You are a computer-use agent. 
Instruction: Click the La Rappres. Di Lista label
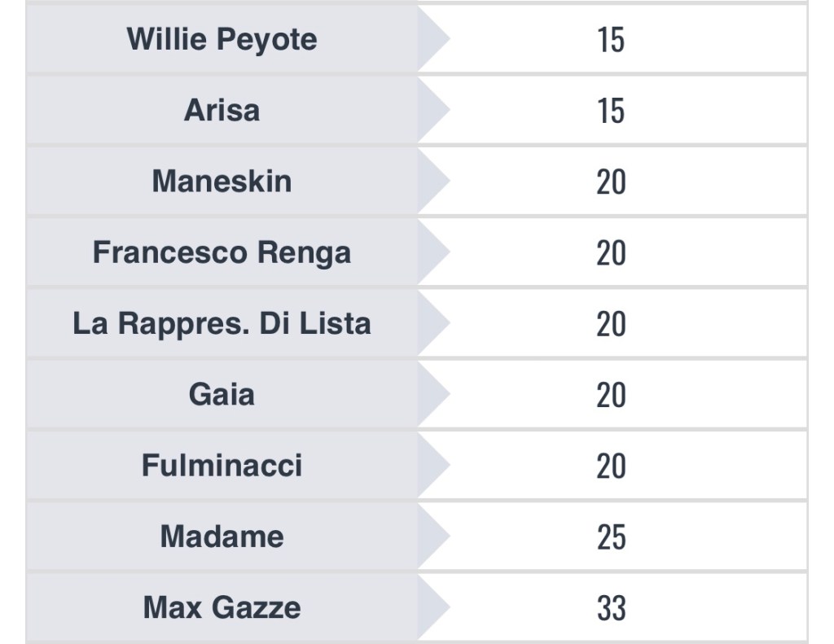[222, 323]
